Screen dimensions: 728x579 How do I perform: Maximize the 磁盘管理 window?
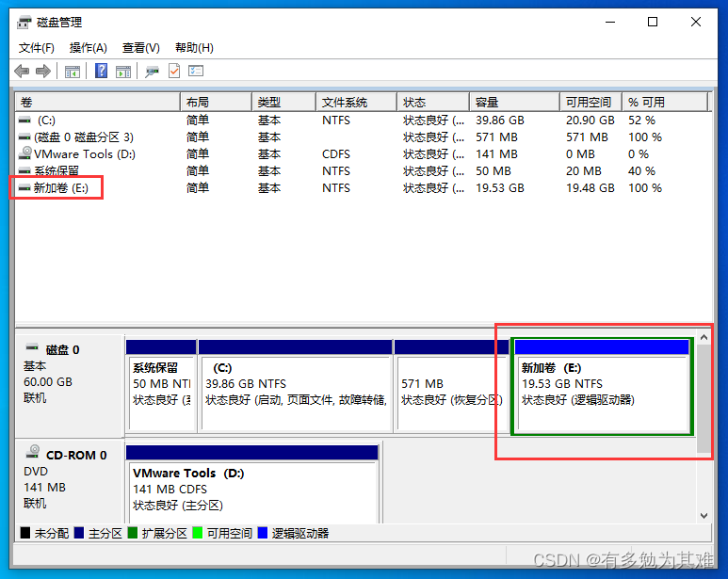(x=653, y=22)
